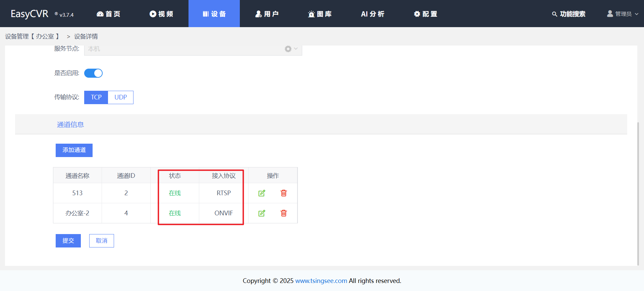
Task: Open the 管理员 dropdown arrow
Action: point(637,14)
